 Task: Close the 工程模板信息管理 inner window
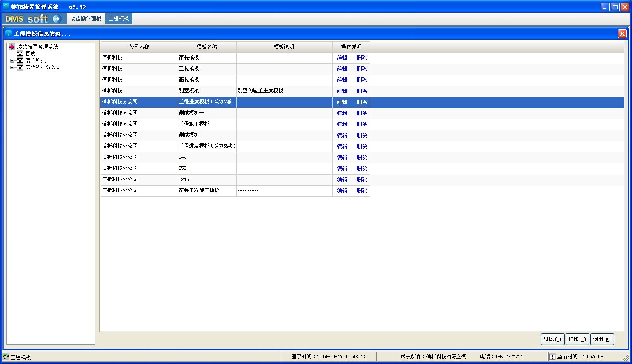[622, 34]
